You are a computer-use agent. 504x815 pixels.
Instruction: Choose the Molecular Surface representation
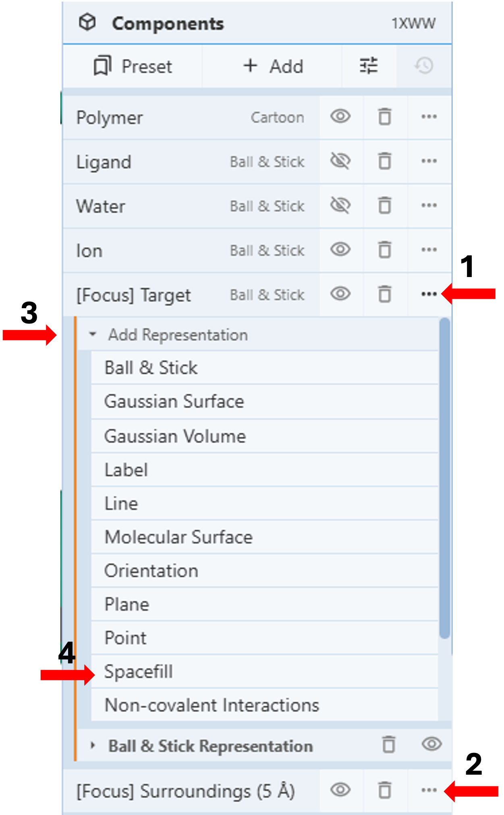pyautogui.click(x=178, y=537)
